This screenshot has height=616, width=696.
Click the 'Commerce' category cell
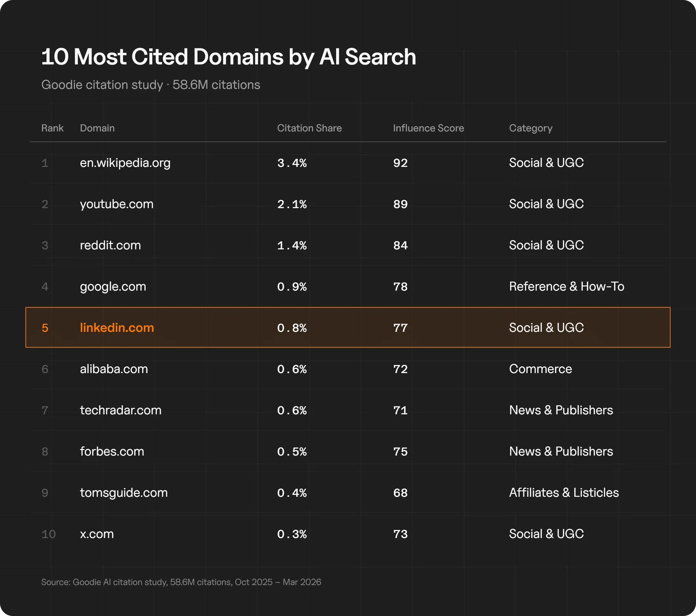(x=540, y=369)
